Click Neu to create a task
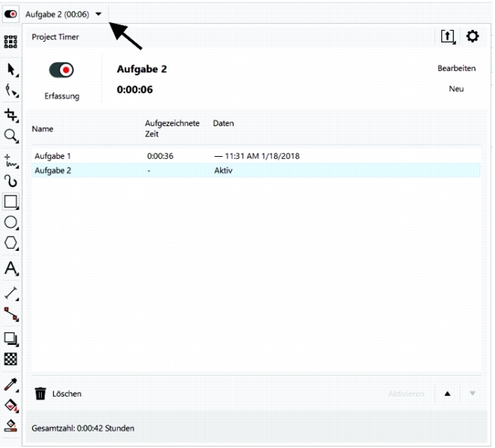Viewport: 495px width, 448px height. pyautogui.click(x=456, y=89)
